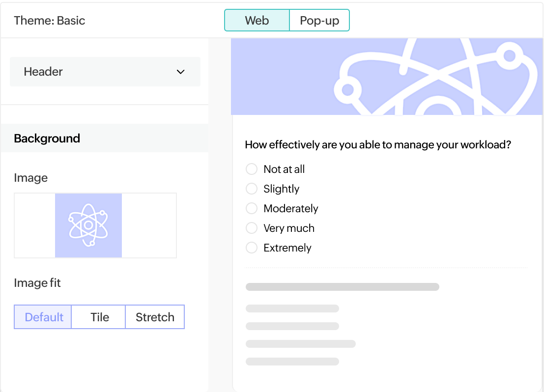Choose the 'Moderately' radio option
Image resolution: width=544 pixels, height=392 pixels.
click(252, 209)
